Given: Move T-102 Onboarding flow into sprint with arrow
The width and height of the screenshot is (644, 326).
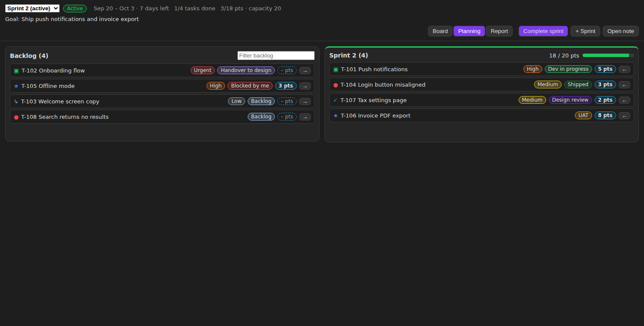Looking at the screenshot, I should pyautogui.click(x=305, y=71).
